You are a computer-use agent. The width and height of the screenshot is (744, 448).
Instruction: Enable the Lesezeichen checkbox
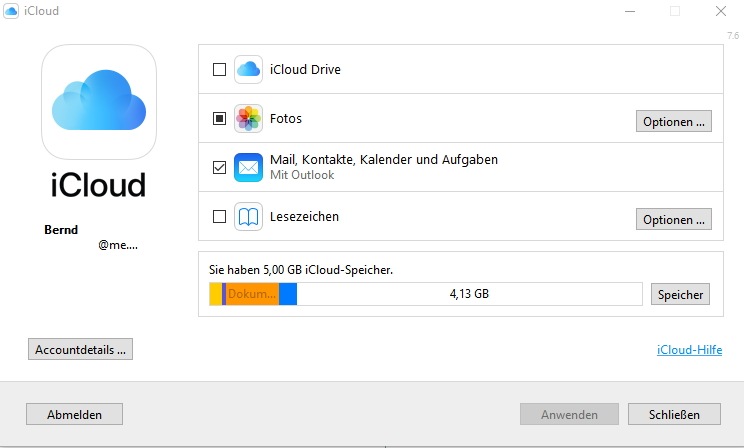click(x=220, y=217)
